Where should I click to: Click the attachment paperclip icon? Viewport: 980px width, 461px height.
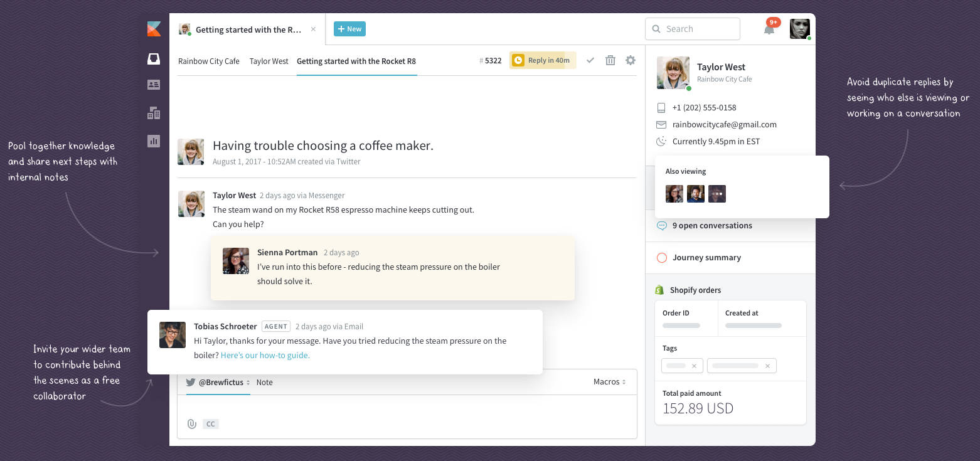[x=192, y=424]
